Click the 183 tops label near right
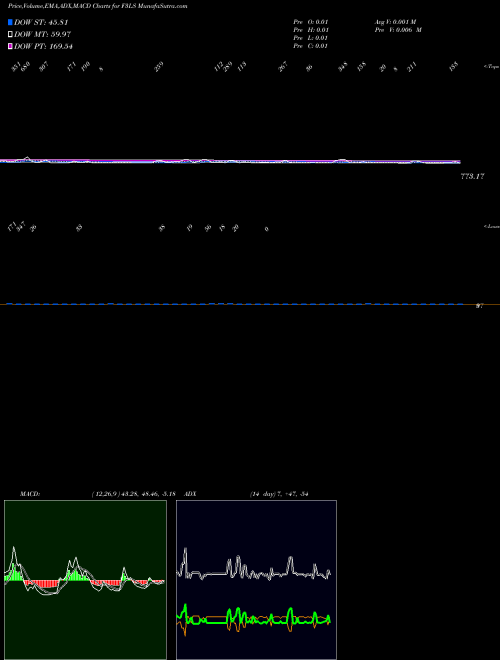This screenshot has width=500, height=660. (x=453, y=67)
